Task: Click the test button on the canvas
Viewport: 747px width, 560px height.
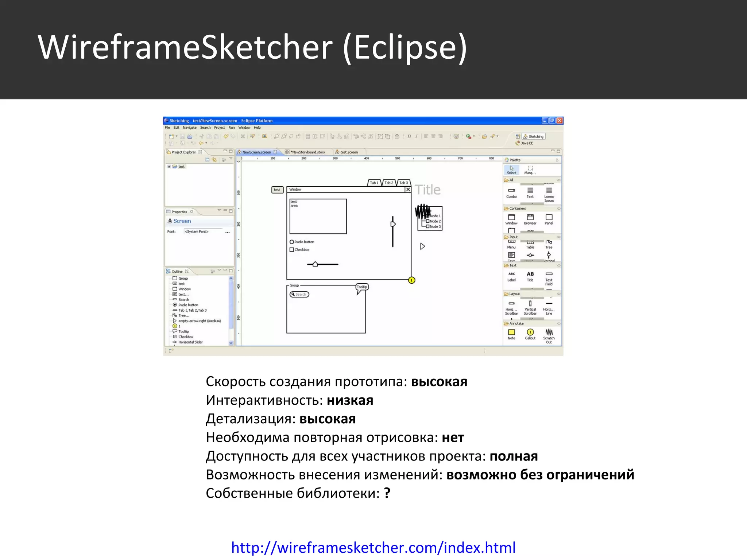Action: [277, 190]
